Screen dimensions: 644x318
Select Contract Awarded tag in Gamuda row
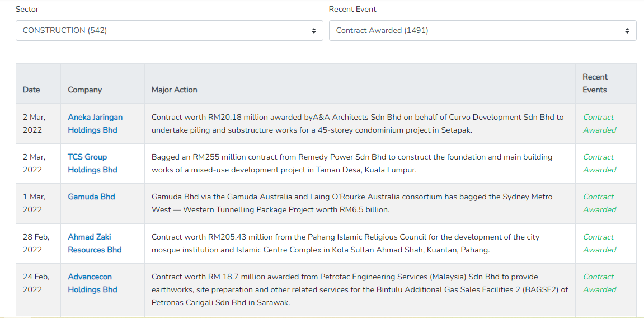tap(599, 203)
